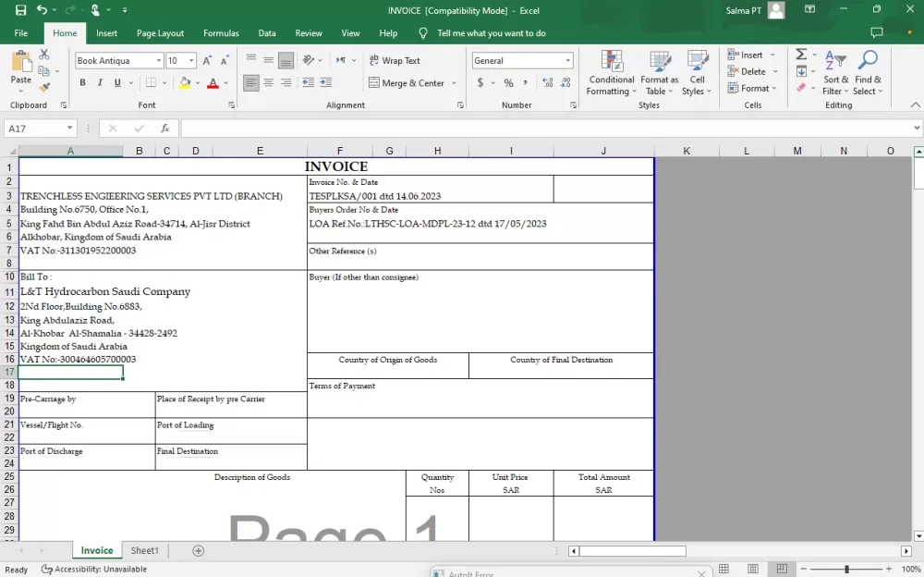Click the Tell me what you want search box

492,33
